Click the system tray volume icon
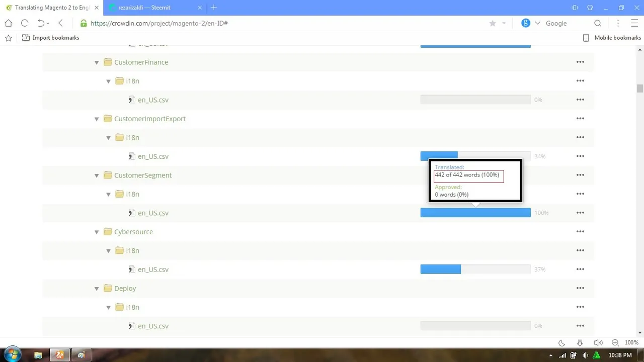Viewport: 644px width, 362px height. click(x=585, y=355)
